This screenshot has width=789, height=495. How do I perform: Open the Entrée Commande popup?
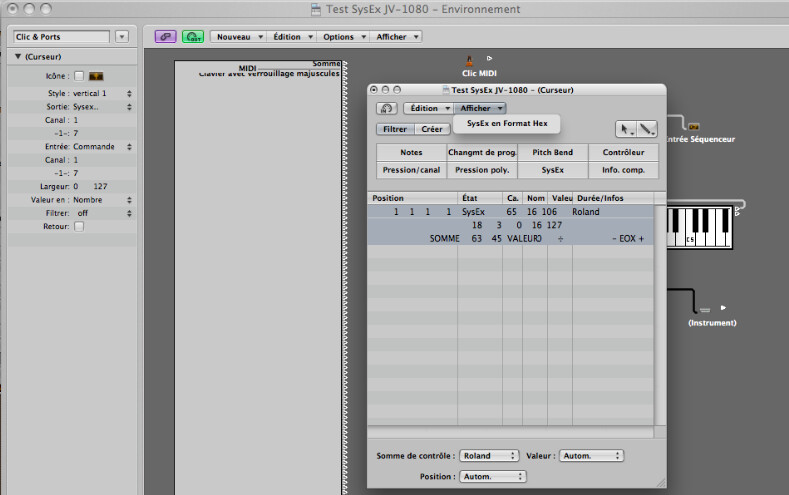pyautogui.click(x=103, y=146)
